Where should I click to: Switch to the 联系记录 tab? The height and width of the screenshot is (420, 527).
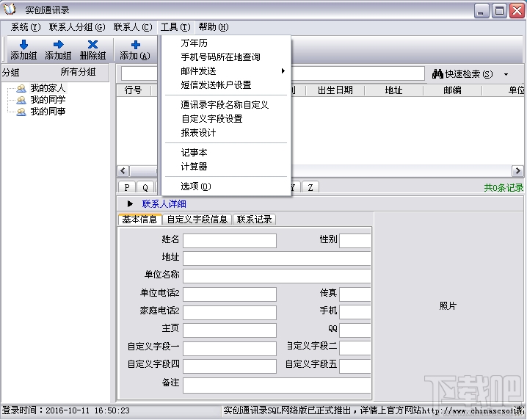[255, 220]
